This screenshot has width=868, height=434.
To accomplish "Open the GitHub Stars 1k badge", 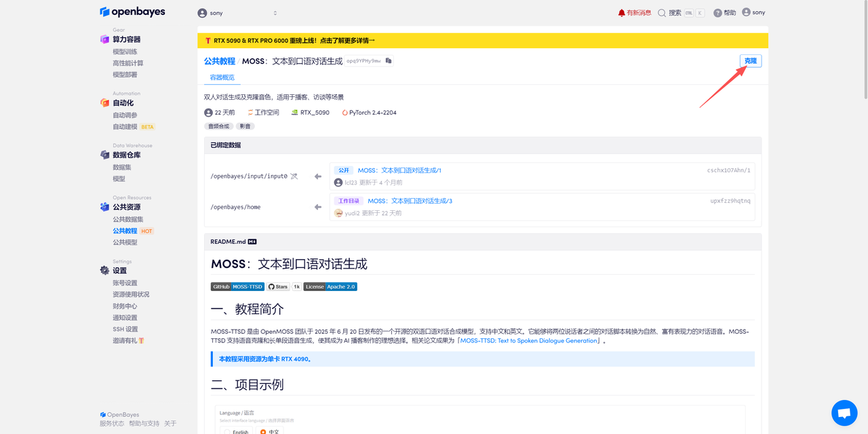I will point(284,287).
